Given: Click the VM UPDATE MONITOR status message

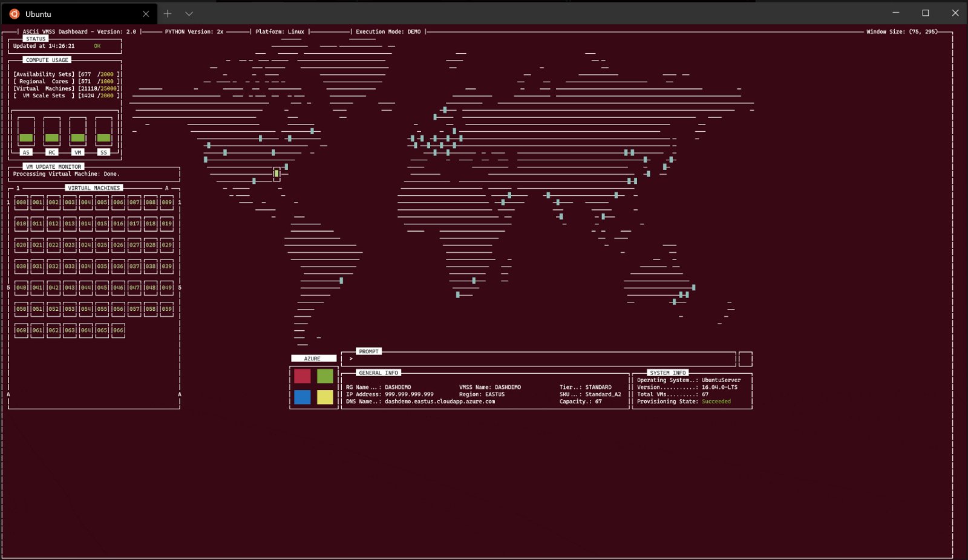Looking at the screenshot, I should pyautogui.click(x=67, y=174).
